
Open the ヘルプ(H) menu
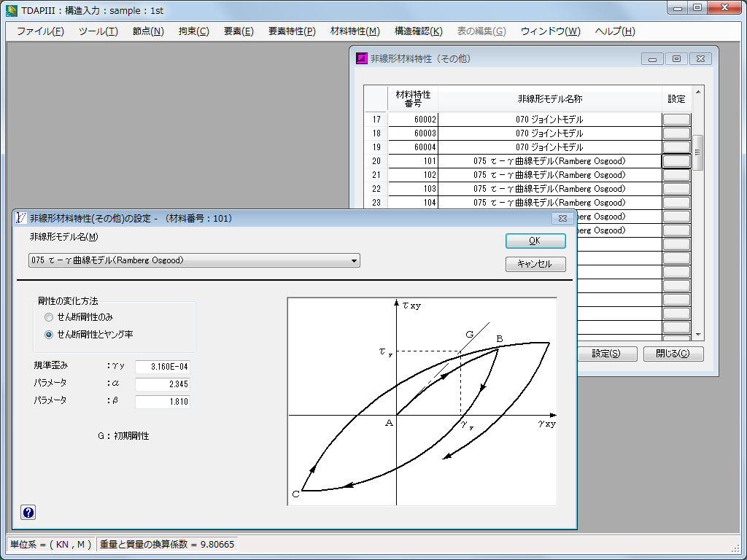tap(615, 31)
